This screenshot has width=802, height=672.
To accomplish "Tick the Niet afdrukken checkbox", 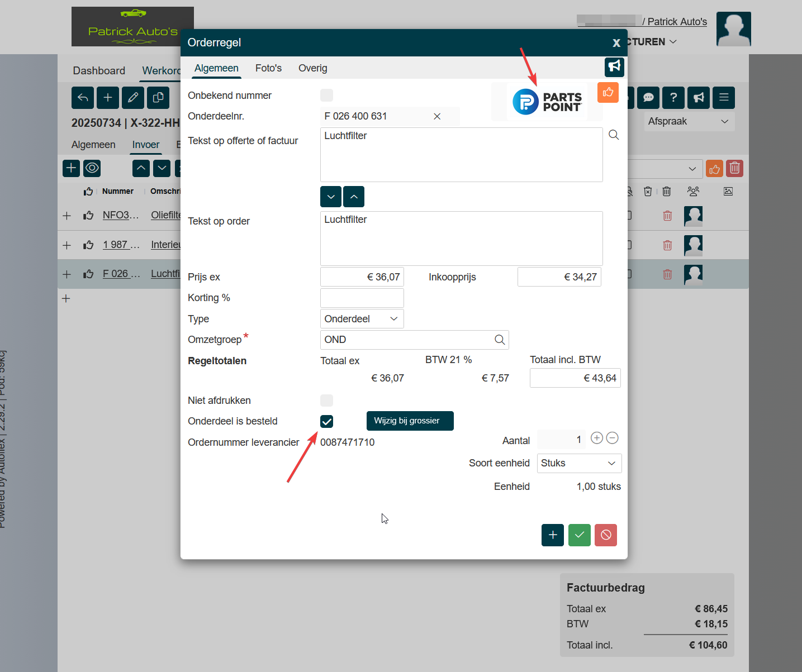I will [326, 401].
